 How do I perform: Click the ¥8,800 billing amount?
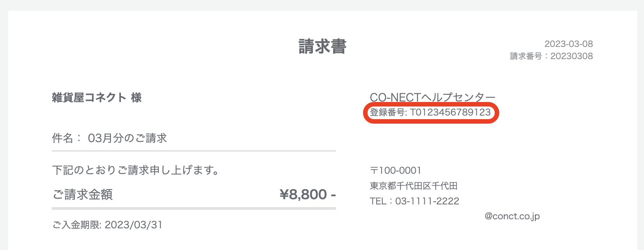coord(308,194)
